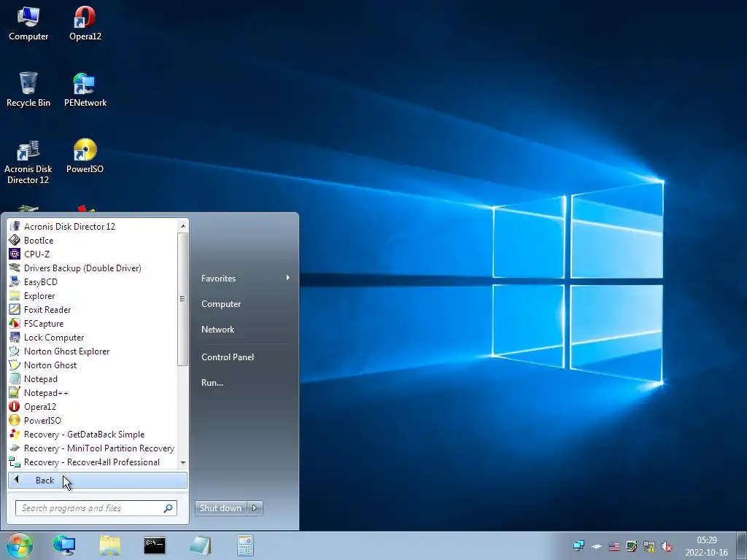Screen dimensions: 747x560
Task: Click the programs list scrollbar thumb
Action: pyautogui.click(x=183, y=299)
